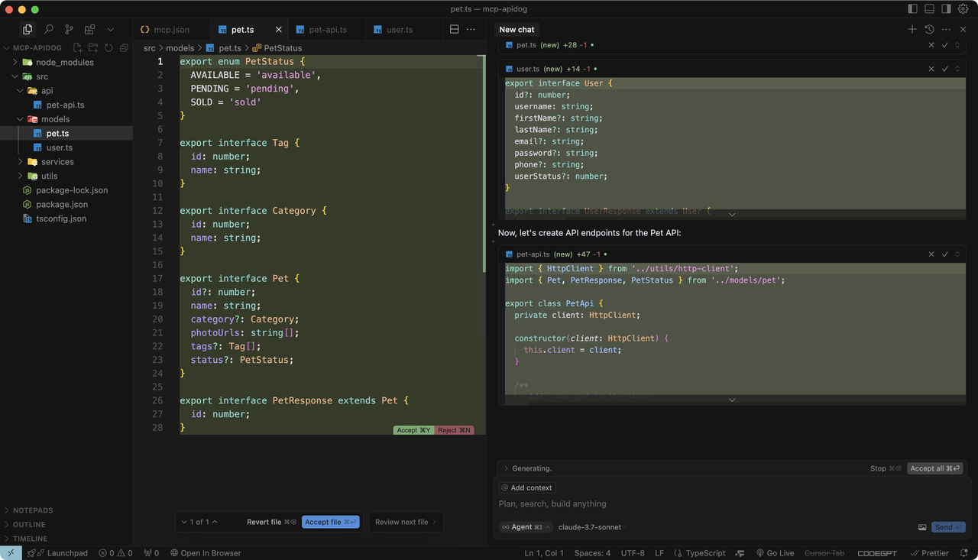This screenshot has height=560, width=978.
Task: Open the Extensions view icon
Action: (90, 29)
